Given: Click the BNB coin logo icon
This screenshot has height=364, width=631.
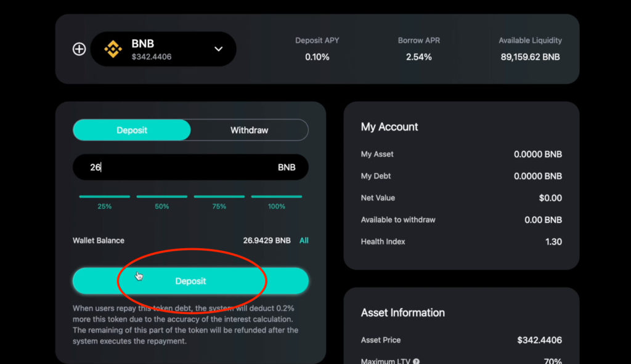Looking at the screenshot, I should (113, 49).
